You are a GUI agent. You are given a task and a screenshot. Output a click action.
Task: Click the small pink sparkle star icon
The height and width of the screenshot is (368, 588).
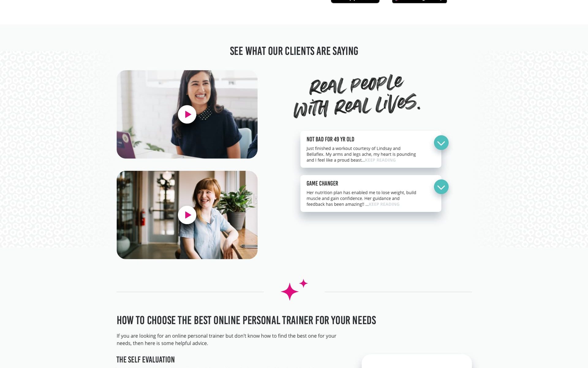[x=303, y=283]
